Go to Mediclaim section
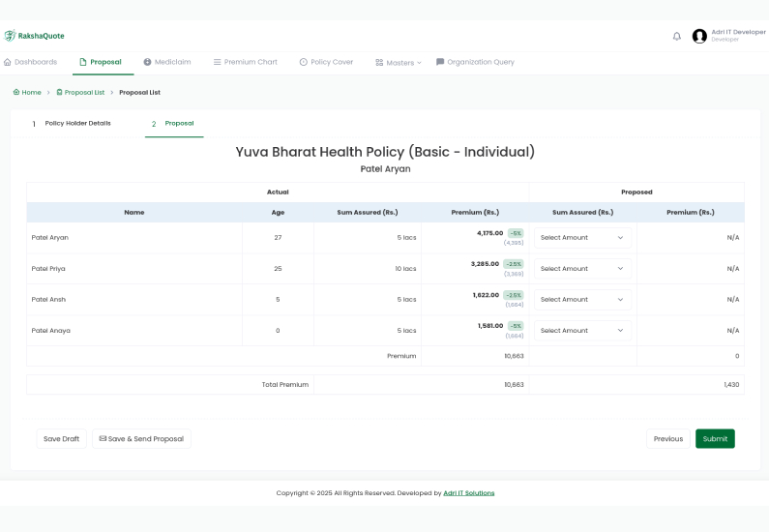The image size is (769, 532). click(167, 62)
